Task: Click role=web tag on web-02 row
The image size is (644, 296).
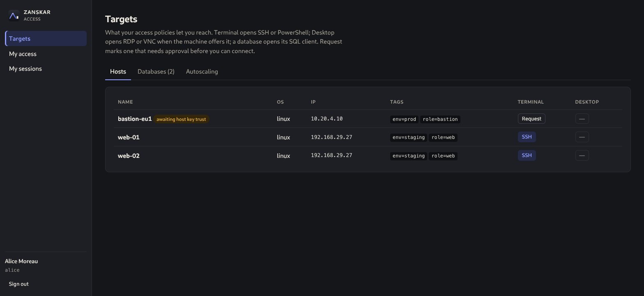Action: pyautogui.click(x=443, y=156)
